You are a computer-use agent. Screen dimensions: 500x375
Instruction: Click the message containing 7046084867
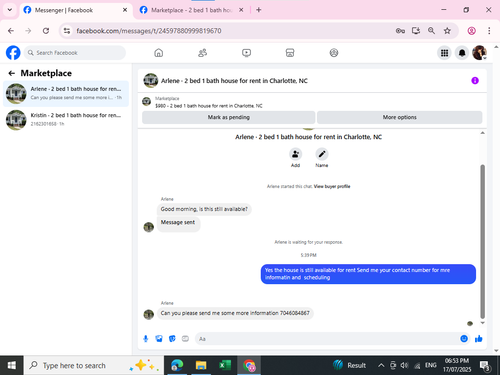235,313
